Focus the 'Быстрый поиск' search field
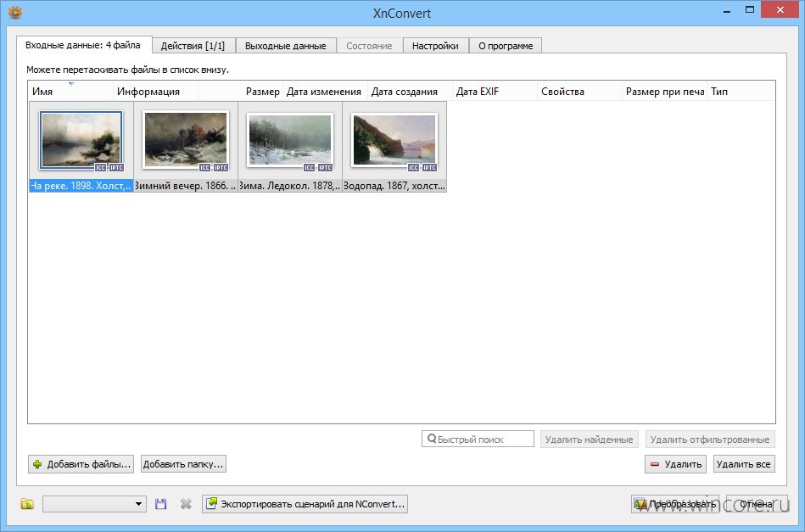The height and width of the screenshot is (532, 805). point(478,439)
